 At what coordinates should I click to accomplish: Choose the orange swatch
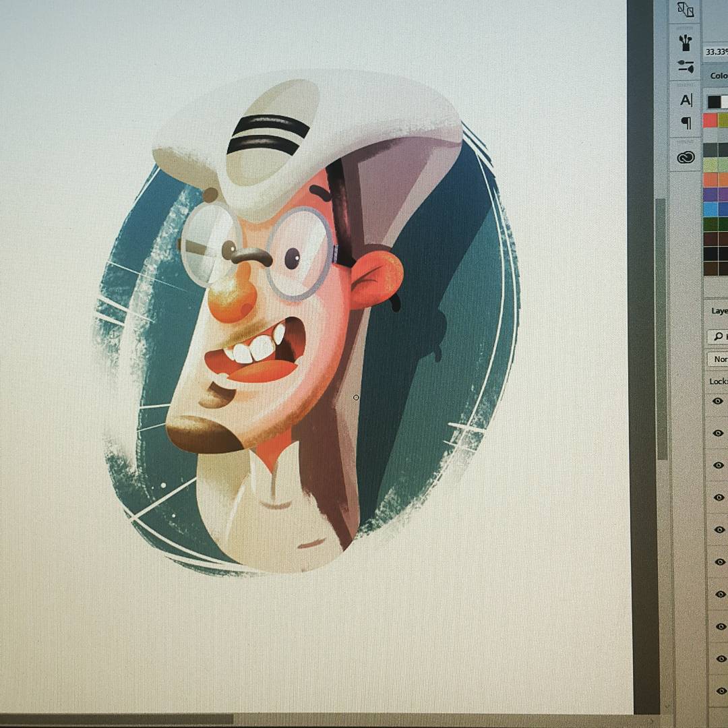711,180
